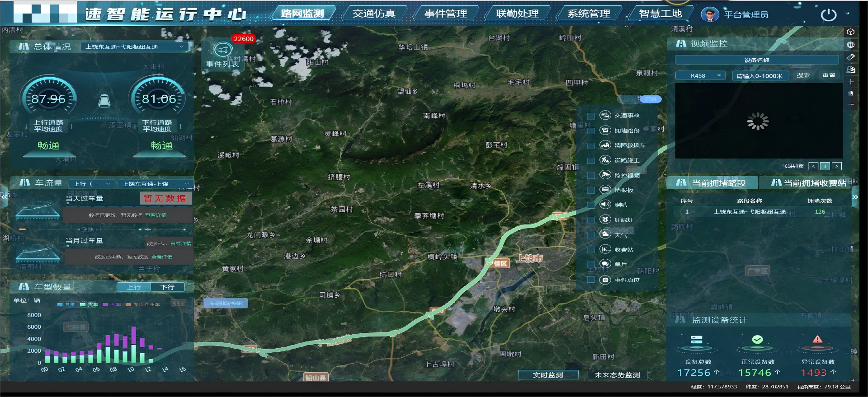Collapse the right panel with double-arrow

(855, 197)
